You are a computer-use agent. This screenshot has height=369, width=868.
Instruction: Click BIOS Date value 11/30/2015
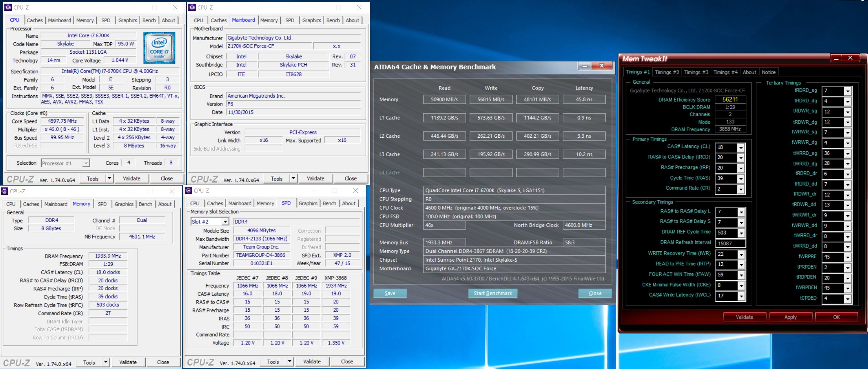click(x=293, y=112)
